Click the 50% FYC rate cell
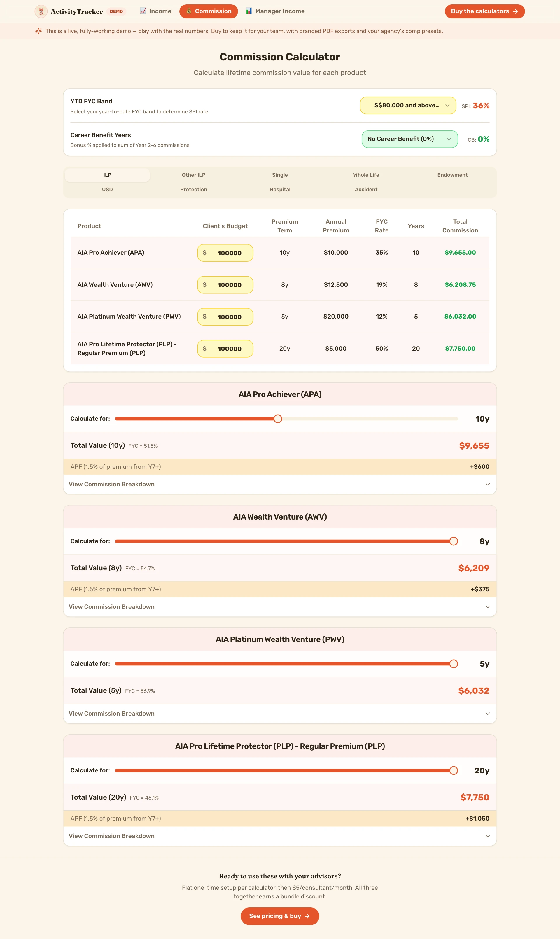Screen dimensions: 560x939 pyautogui.click(x=381, y=348)
